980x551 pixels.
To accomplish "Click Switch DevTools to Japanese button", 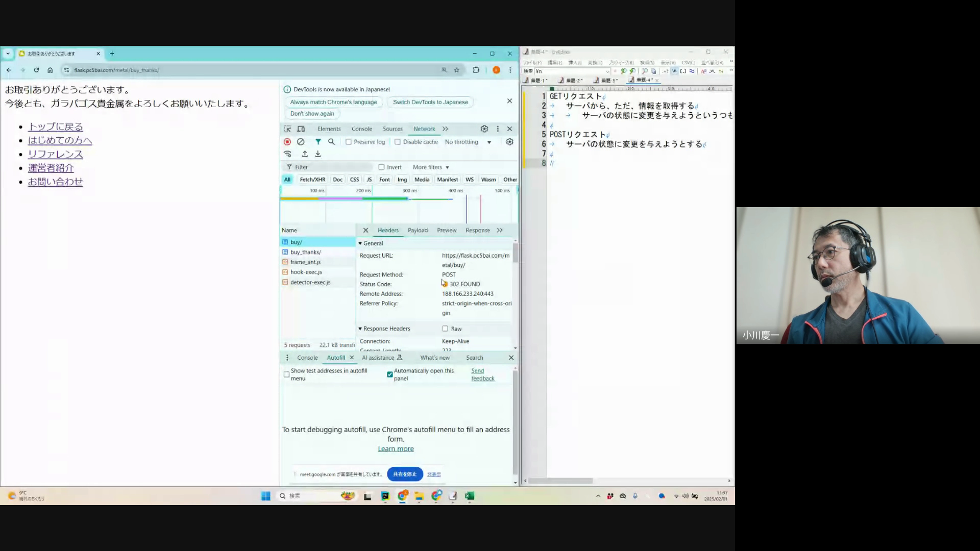I will [430, 102].
